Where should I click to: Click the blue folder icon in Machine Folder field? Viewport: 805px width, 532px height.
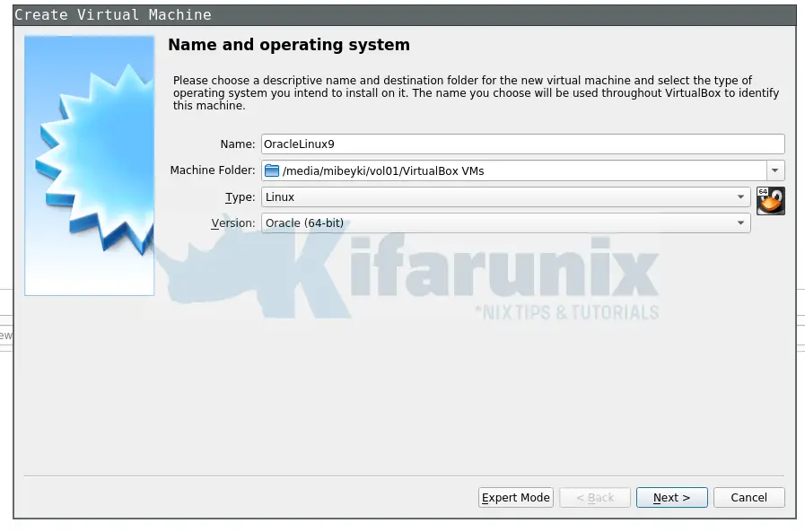(x=272, y=170)
